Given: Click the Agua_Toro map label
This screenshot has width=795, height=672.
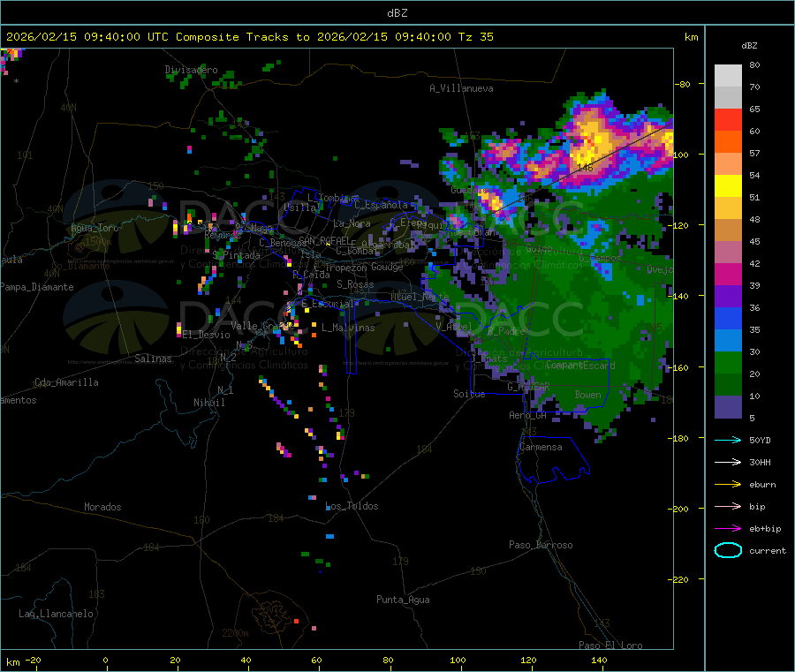Looking at the screenshot, I should 95,228.
